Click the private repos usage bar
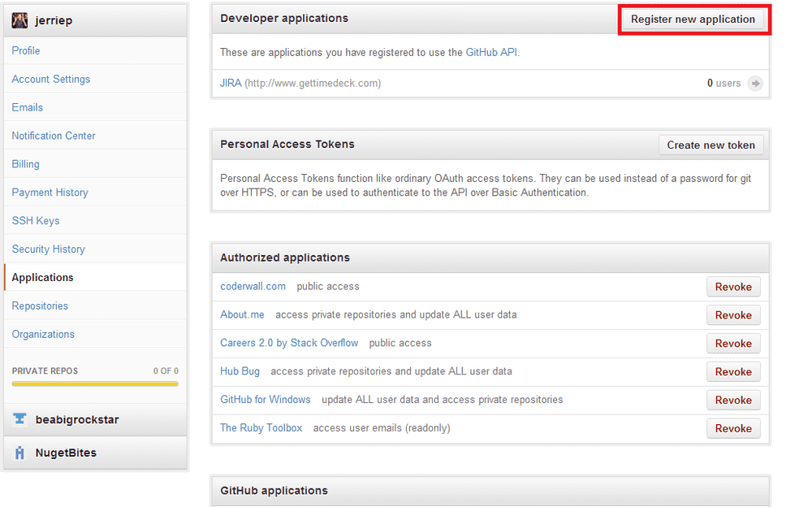The width and height of the screenshot is (812, 507). [95, 383]
